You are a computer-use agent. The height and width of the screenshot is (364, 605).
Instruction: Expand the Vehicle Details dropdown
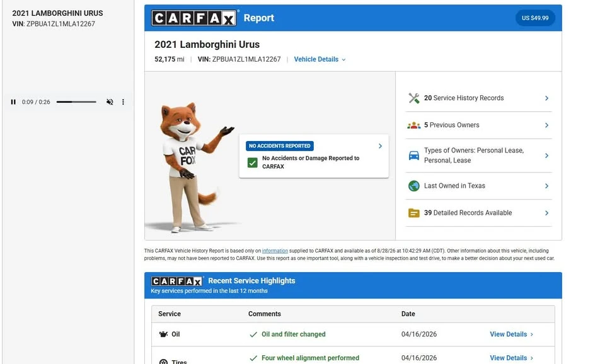tap(320, 59)
